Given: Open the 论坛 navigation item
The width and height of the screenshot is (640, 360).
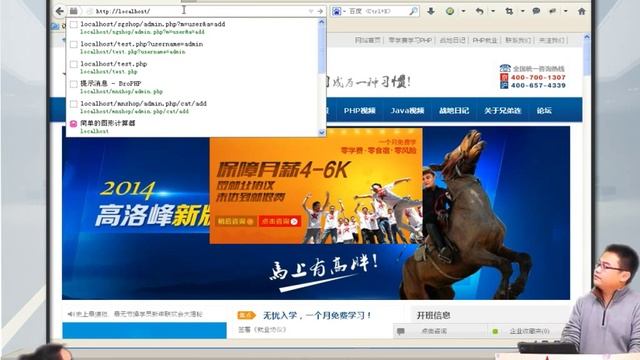Looking at the screenshot, I should 544,110.
